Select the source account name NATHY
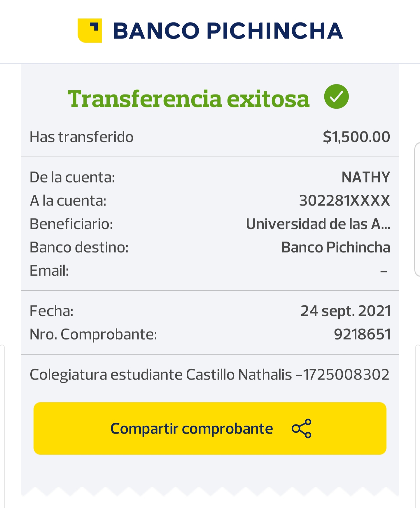Viewport: 420px width, 508px height. coord(366,177)
